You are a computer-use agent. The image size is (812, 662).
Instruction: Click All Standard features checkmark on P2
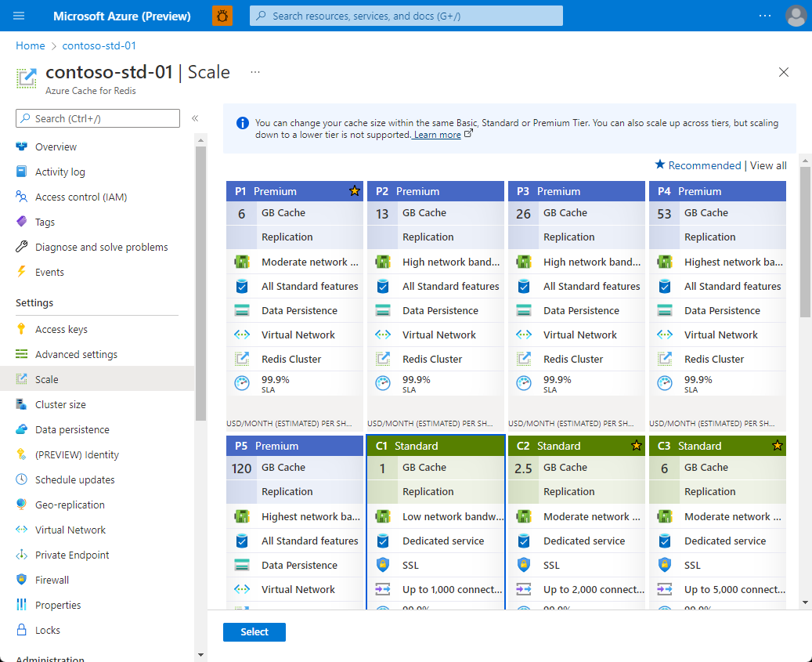coord(382,286)
